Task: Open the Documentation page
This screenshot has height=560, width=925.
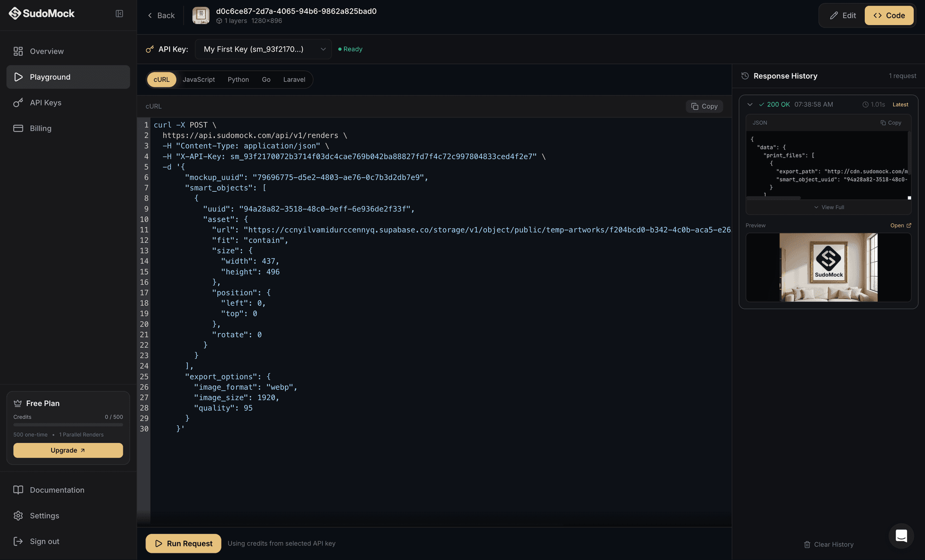Action: point(56,490)
